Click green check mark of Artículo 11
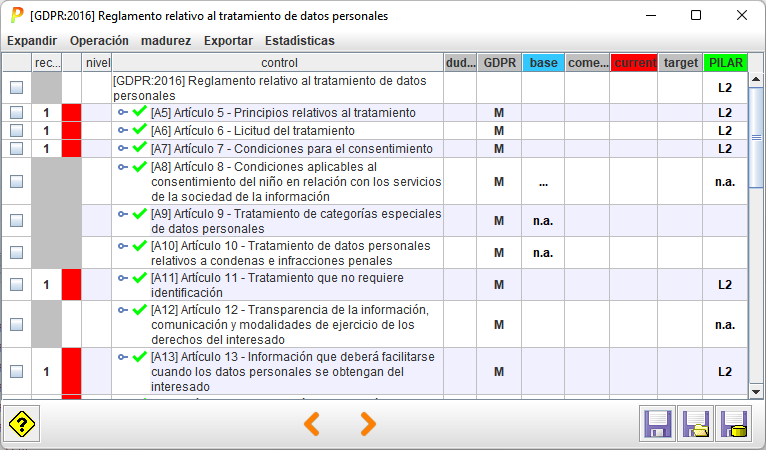The image size is (766, 450). click(x=140, y=277)
